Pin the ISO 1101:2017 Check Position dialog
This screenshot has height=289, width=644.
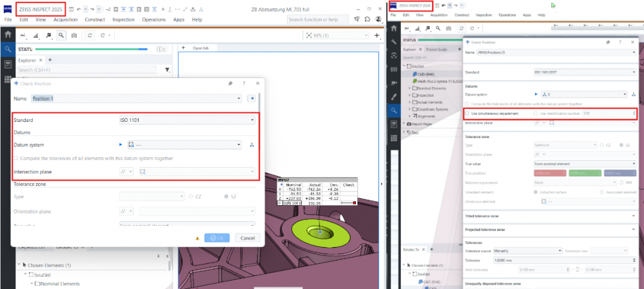coord(607,42)
